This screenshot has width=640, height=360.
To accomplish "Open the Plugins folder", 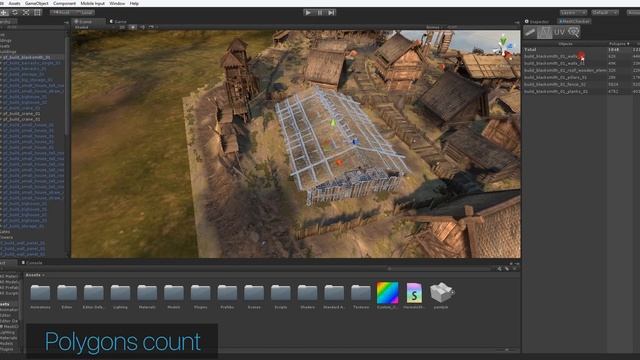I will 200,296.
